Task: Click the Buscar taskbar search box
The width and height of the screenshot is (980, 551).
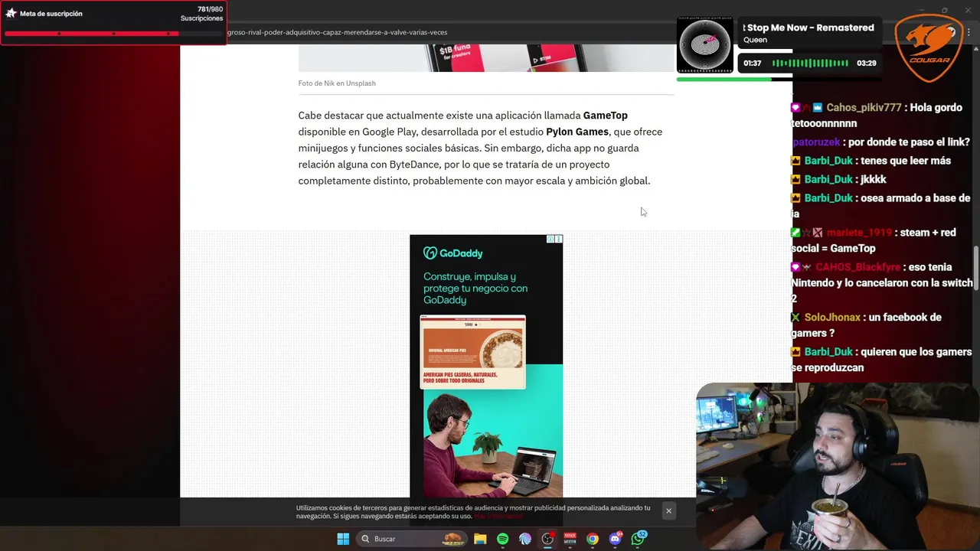Action: 412,539
